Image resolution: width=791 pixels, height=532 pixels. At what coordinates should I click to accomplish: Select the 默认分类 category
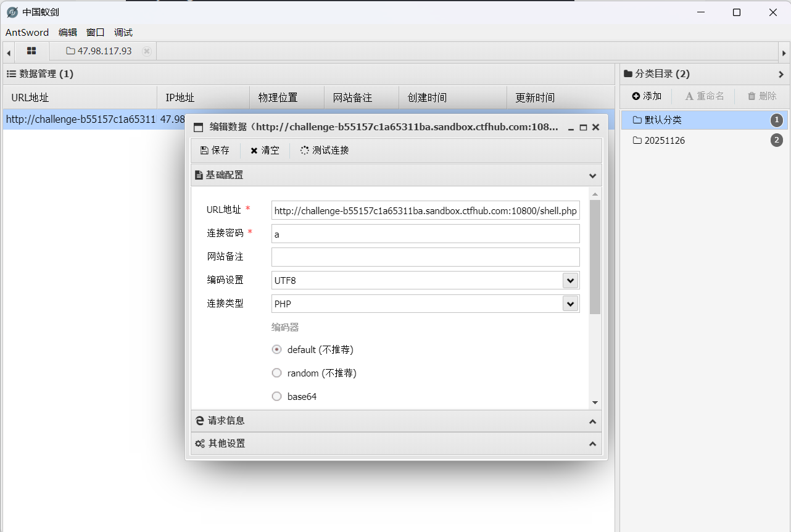704,120
